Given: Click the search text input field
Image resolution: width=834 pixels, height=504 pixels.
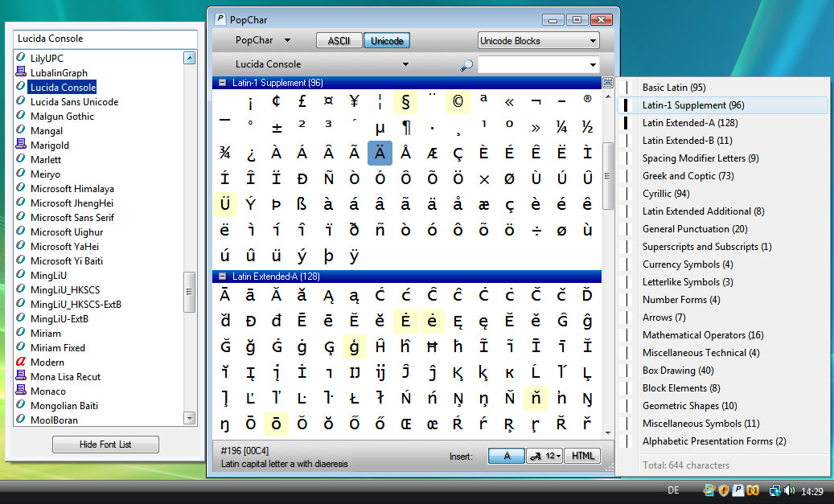Looking at the screenshot, I should coord(532,65).
